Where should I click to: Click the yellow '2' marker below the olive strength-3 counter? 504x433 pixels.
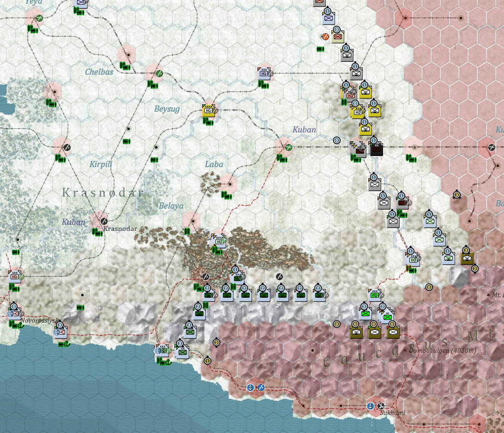click(475, 269)
